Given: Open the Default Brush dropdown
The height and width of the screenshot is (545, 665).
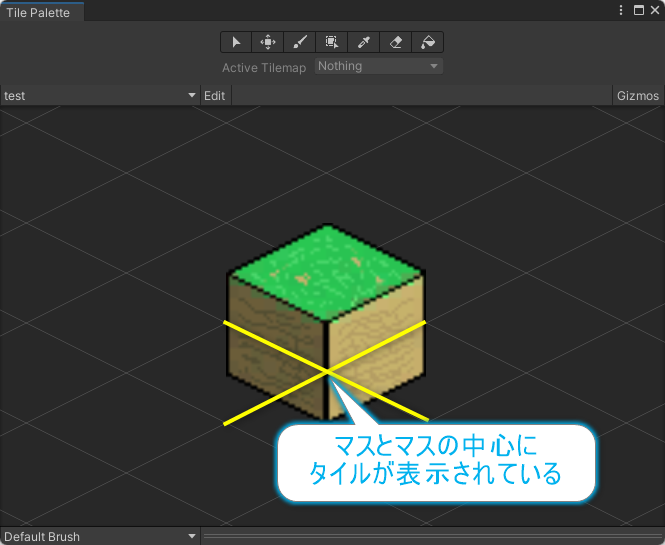Looking at the screenshot, I should [100, 537].
